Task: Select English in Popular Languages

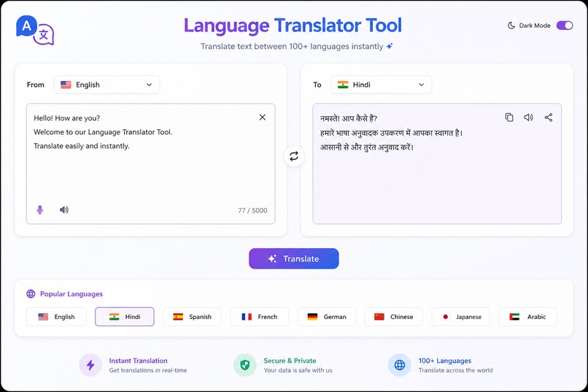Action: pyautogui.click(x=56, y=317)
